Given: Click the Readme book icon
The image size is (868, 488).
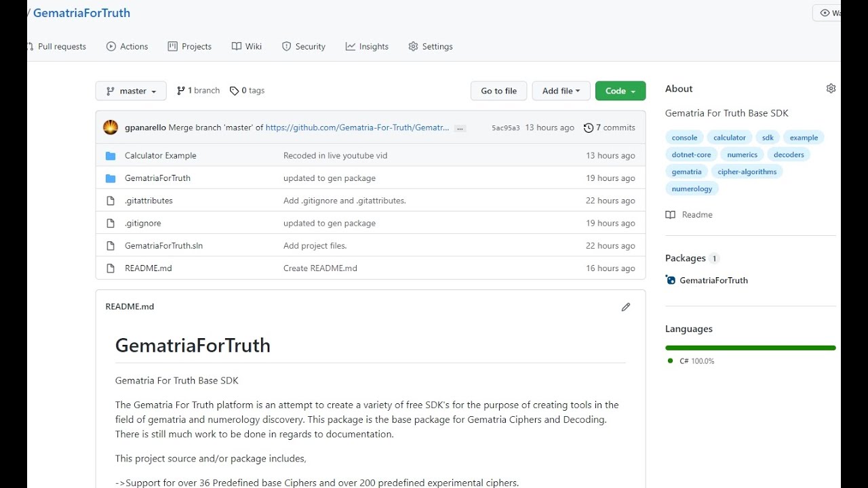Looking at the screenshot, I should 671,215.
